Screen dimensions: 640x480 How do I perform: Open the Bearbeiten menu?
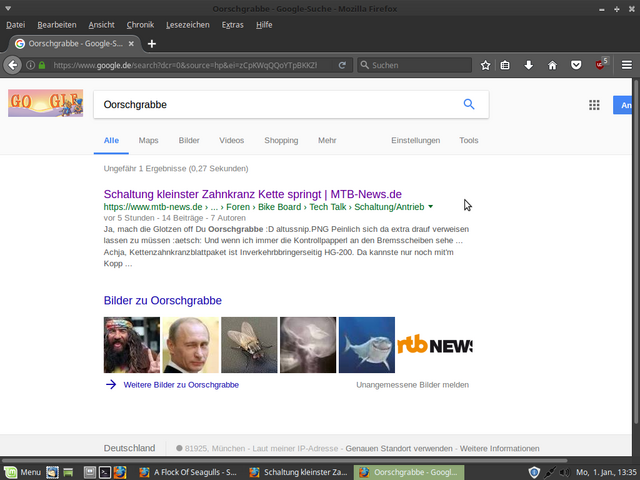click(57, 25)
